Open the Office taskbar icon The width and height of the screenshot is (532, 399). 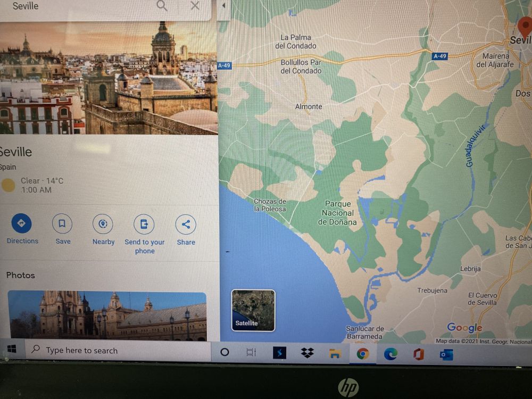pyautogui.click(x=418, y=354)
